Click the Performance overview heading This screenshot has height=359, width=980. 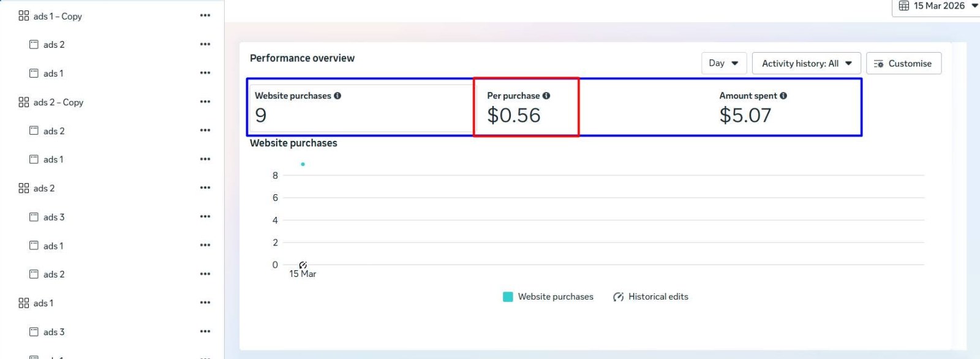point(302,58)
